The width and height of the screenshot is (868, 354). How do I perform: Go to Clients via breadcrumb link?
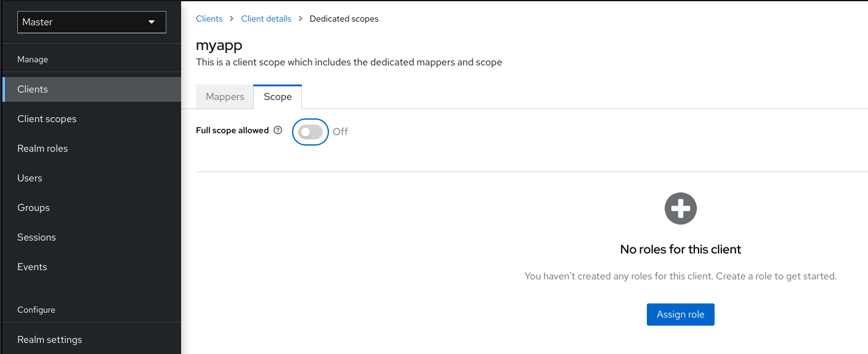[x=209, y=19]
